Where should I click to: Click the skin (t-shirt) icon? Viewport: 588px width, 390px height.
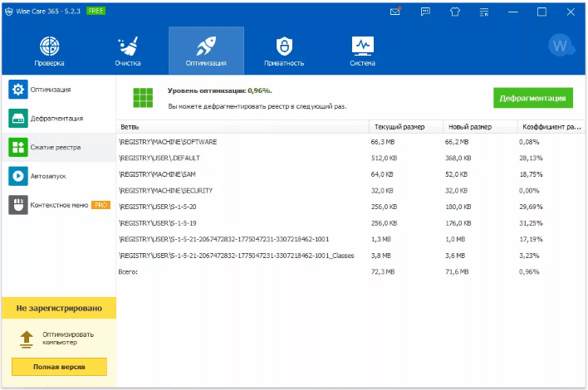pyautogui.click(x=455, y=12)
